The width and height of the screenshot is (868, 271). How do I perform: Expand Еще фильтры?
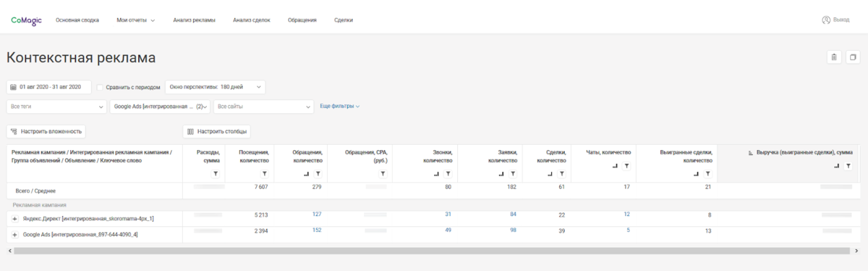340,107
